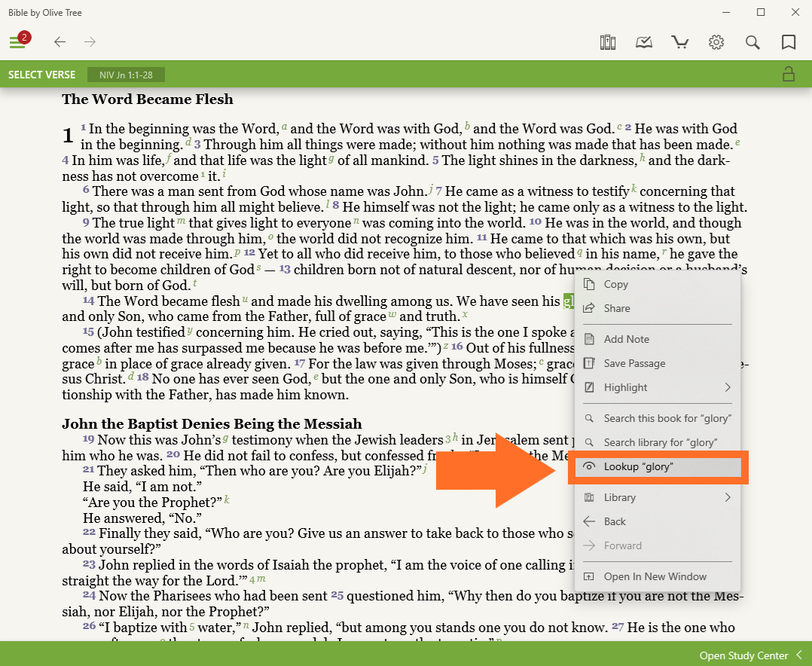Image resolution: width=812 pixels, height=666 pixels.
Task: Open the reading plan icon
Action: 644,42
